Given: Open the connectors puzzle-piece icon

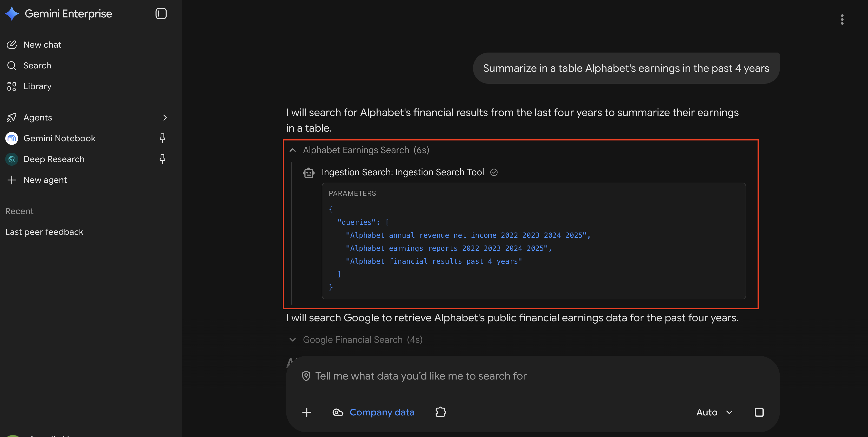Looking at the screenshot, I should click(441, 412).
